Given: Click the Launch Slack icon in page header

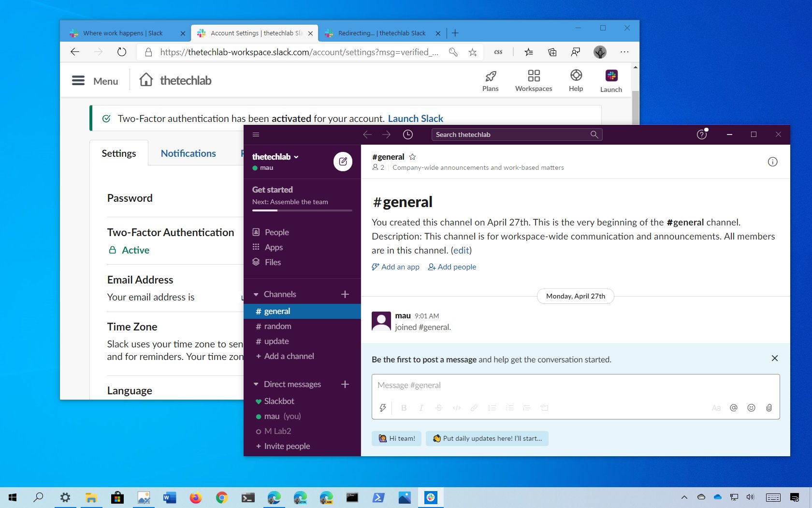Looking at the screenshot, I should pos(611,81).
